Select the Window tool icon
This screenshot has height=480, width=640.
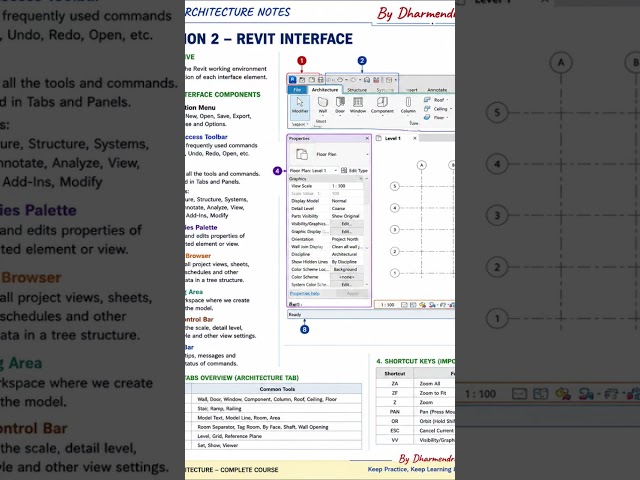(358, 102)
